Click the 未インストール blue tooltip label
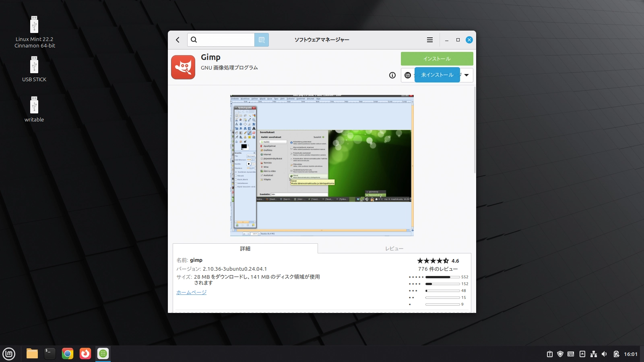 point(437,75)
